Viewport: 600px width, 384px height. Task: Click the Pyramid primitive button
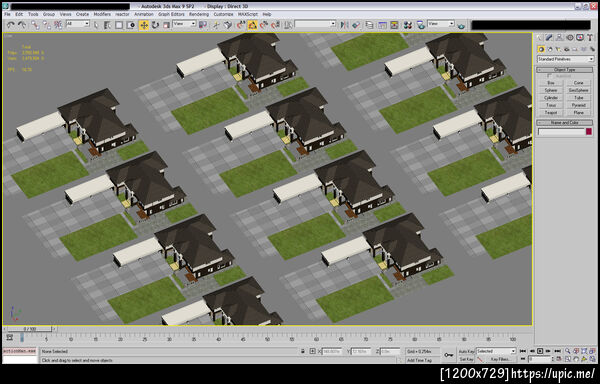click(579, 105)
